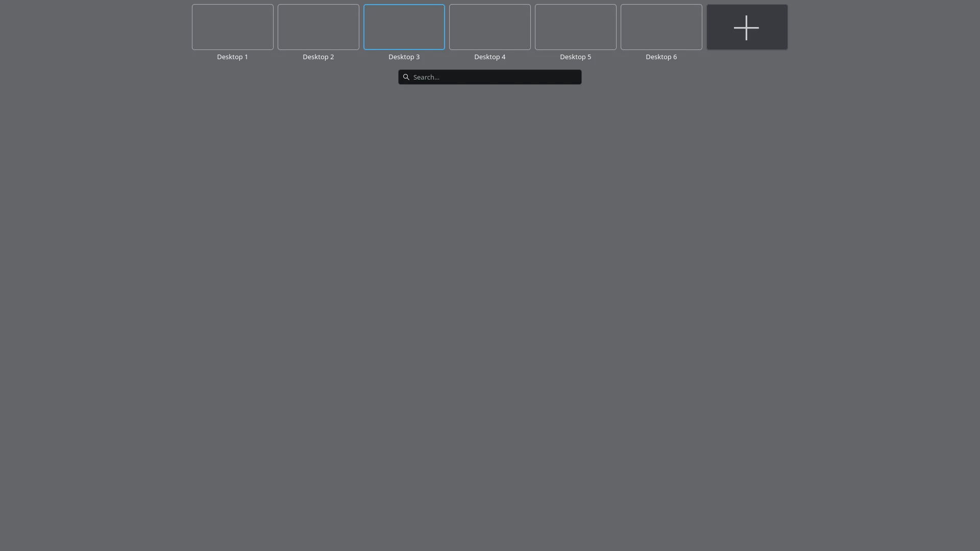
Task: Pick the desktop preview left of add button
Action: click(x=661, y=27)
